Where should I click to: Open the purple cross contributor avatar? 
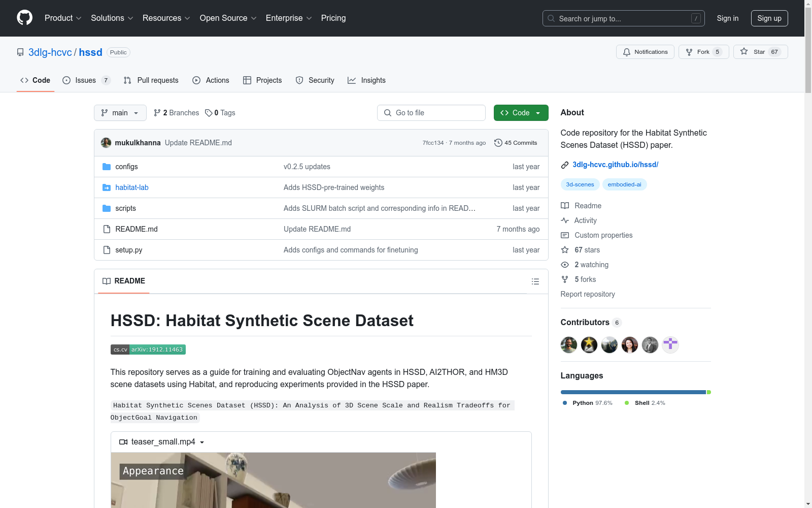coord(670,345)
